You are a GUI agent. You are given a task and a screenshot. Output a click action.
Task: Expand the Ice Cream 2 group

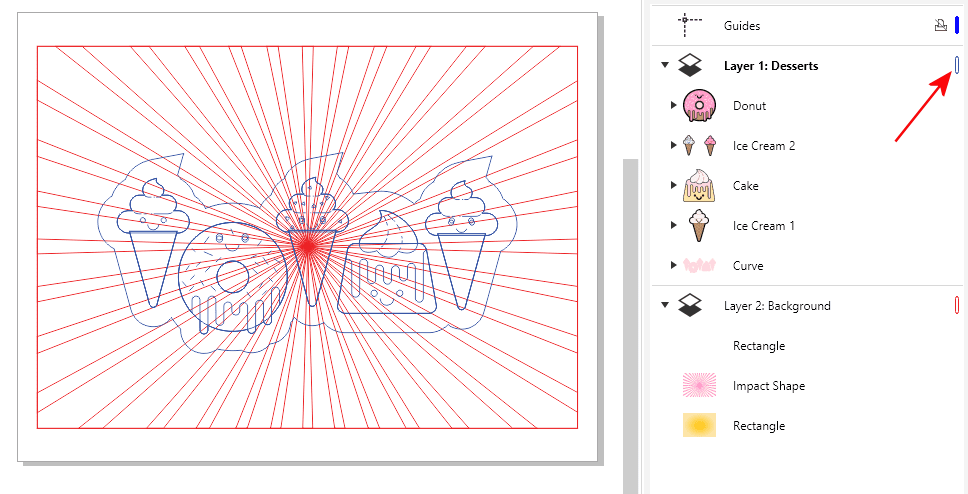[673, 146]
